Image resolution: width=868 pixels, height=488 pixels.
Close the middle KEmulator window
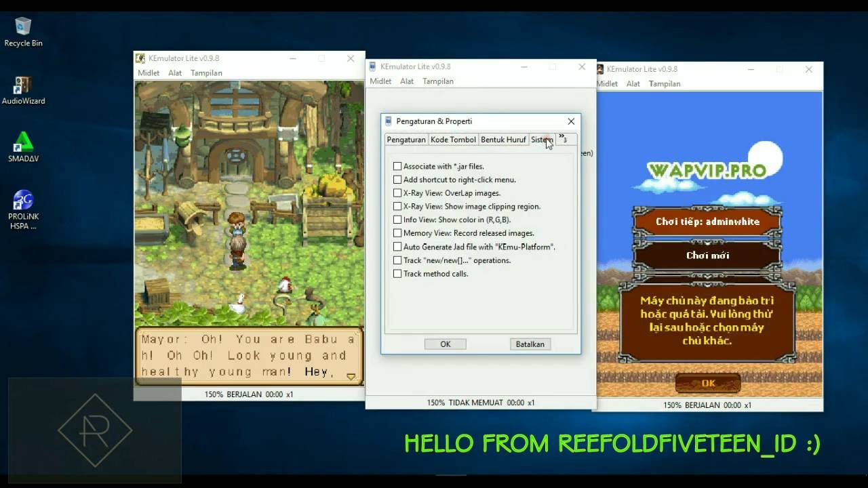coord(582,67)
